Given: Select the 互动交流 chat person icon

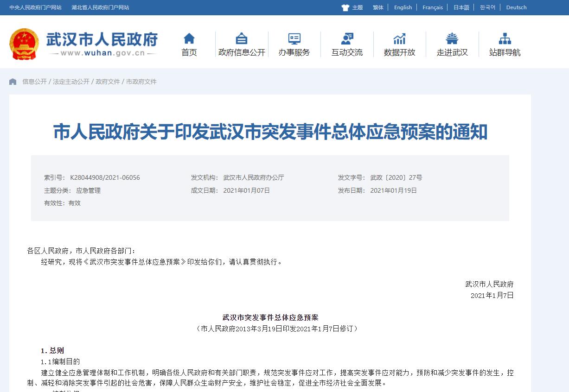Looking at the screenshot, I should tap(347, 38).
